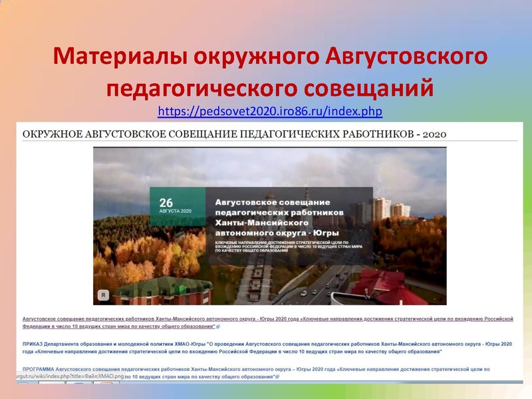
Task: Open the pedsovet2020.iro86.ru hyperlink
Action: [x=270, y=110]
